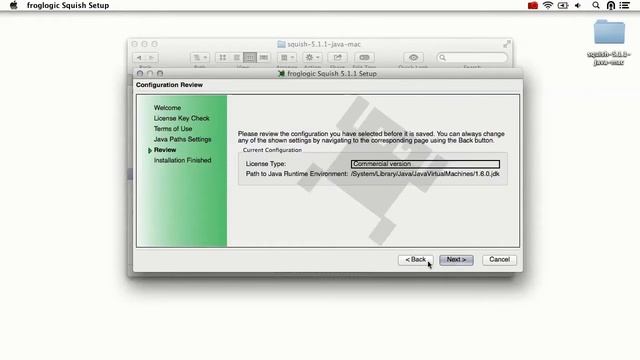Select Terms of Use step

173,129
